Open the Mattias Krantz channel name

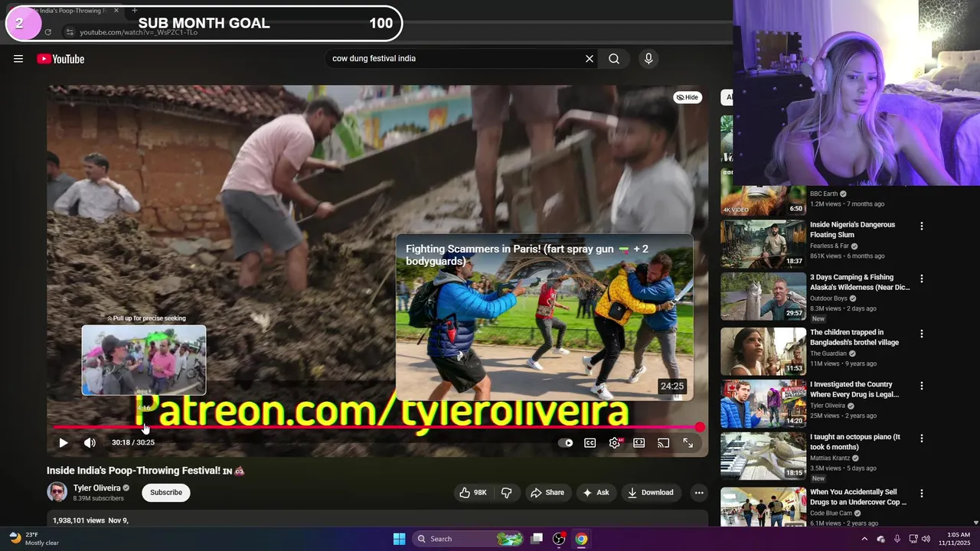pyautogui.click(x=831, y=458)
